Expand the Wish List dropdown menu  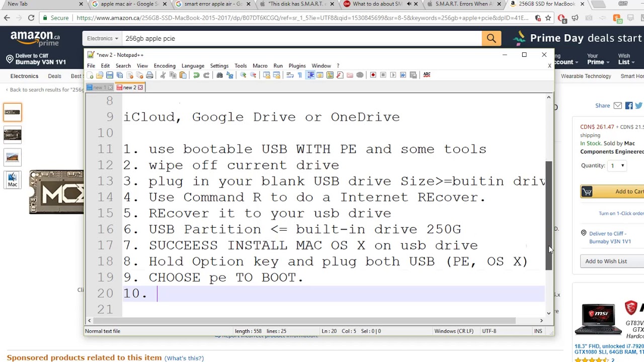[626, 59]
